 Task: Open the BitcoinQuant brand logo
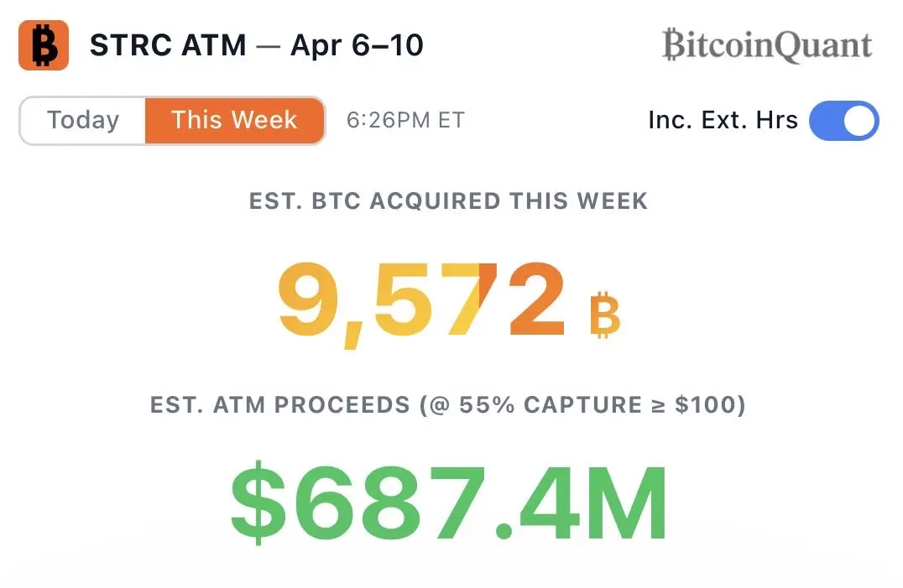pos(766,45)
